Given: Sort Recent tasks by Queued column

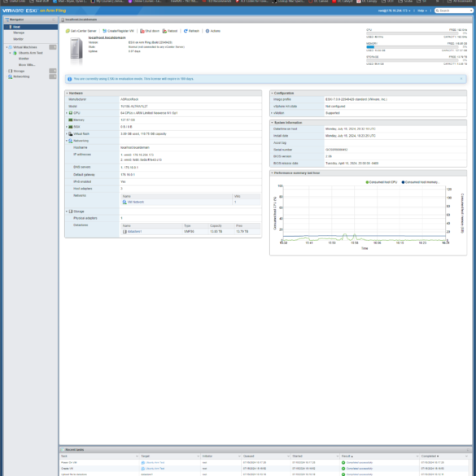Looking at the screenshot, I should point(248,456).
